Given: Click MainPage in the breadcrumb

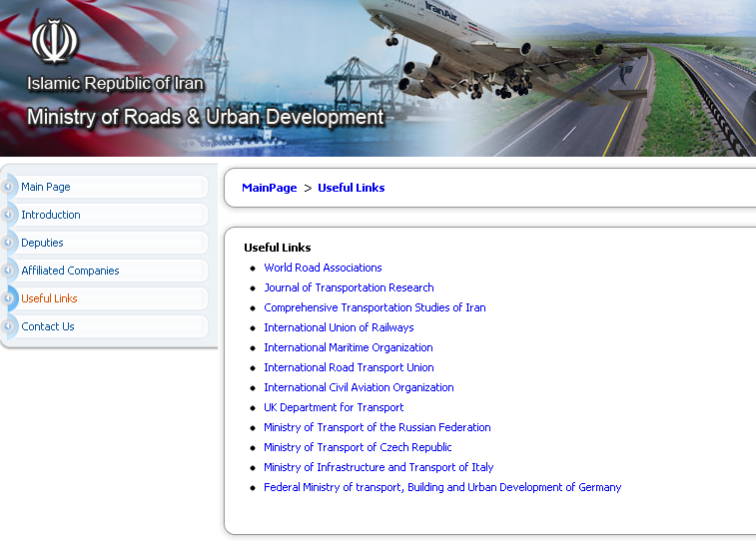Looking at the screenshot, I should 269,188.
